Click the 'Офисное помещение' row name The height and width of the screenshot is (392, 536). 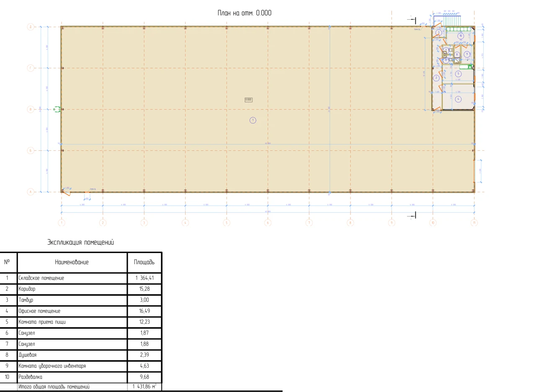(x=39, y=311)
